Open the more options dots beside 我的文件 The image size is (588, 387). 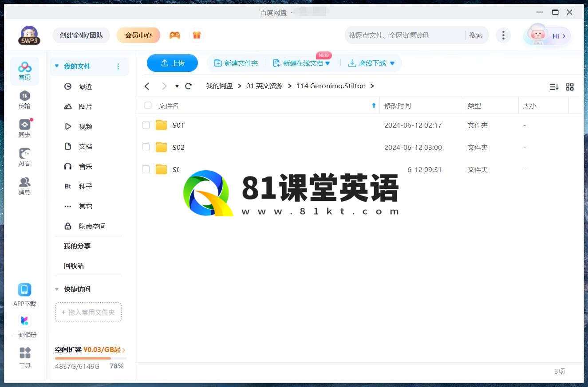point(118,66)
